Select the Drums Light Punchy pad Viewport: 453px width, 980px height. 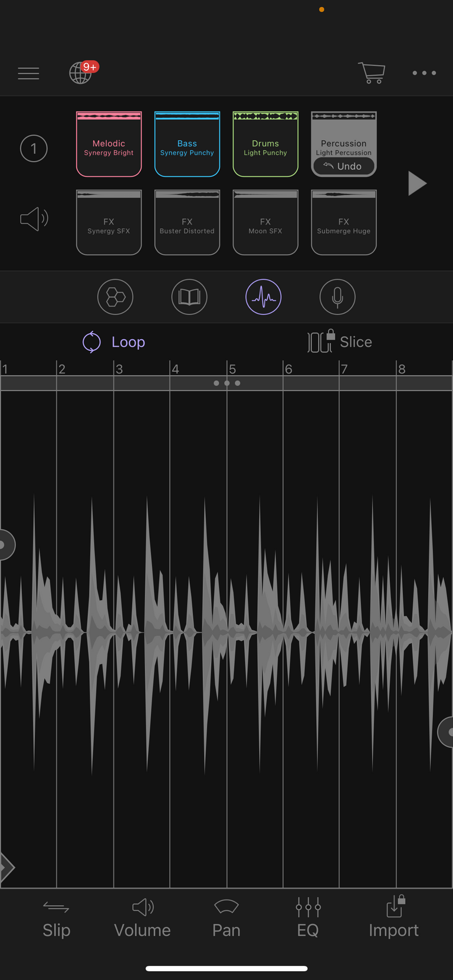tap(265, 144)
